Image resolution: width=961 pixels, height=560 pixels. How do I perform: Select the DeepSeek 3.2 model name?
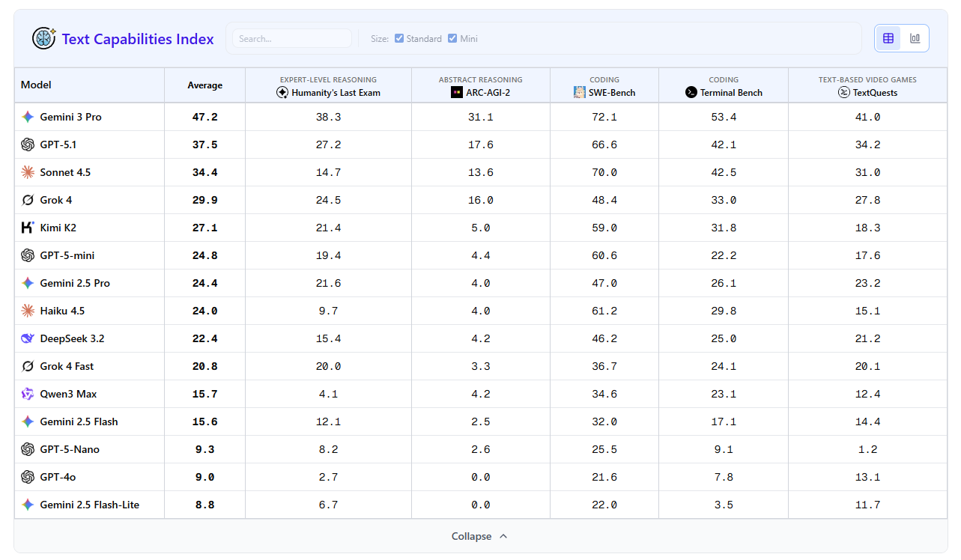(x=72, y=338)
